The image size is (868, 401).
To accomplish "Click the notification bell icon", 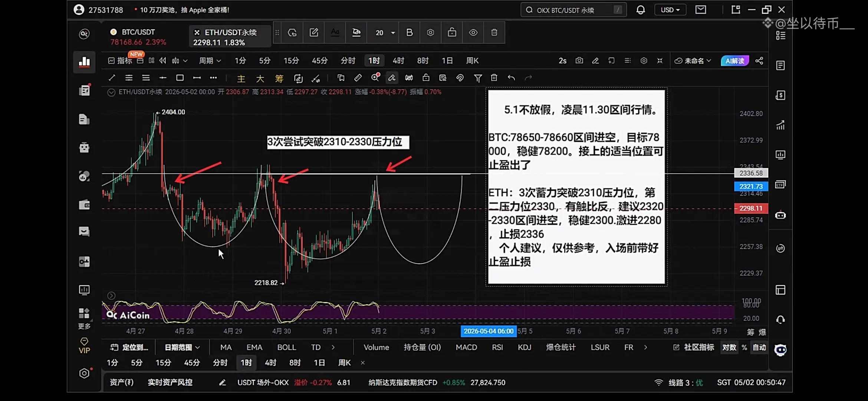I will [x=641, y=10].
